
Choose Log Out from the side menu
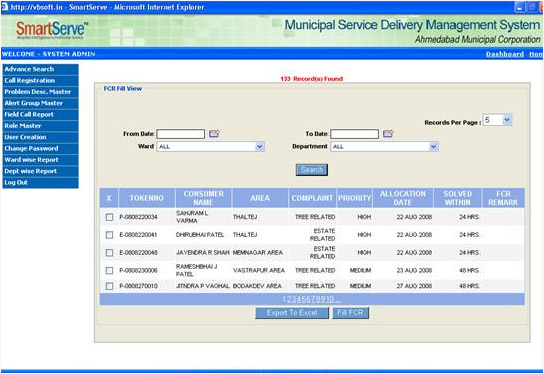pyautogui.click(x=40, y=182)
